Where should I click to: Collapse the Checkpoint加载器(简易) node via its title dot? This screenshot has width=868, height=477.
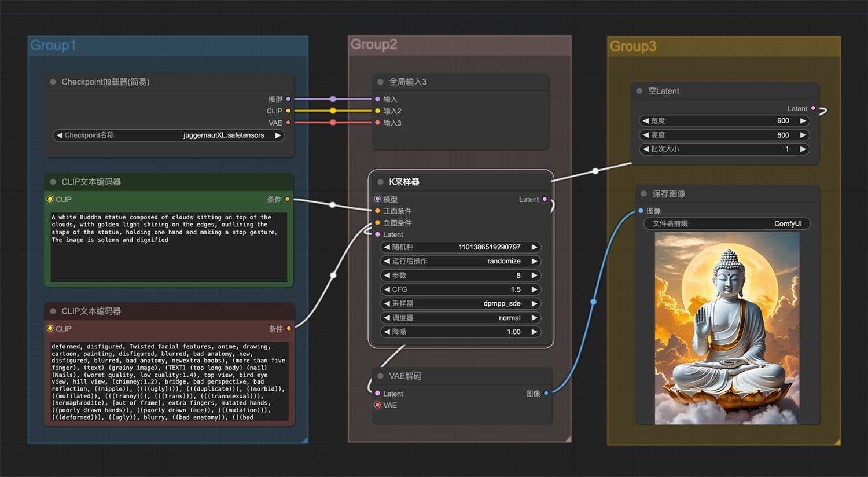click(53, 82)
